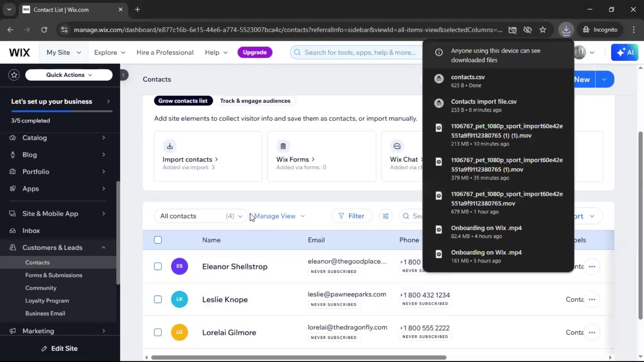Select all contacts with header checkbox
This screenshot has width=644, height=362.
click(x=158, y=240)
